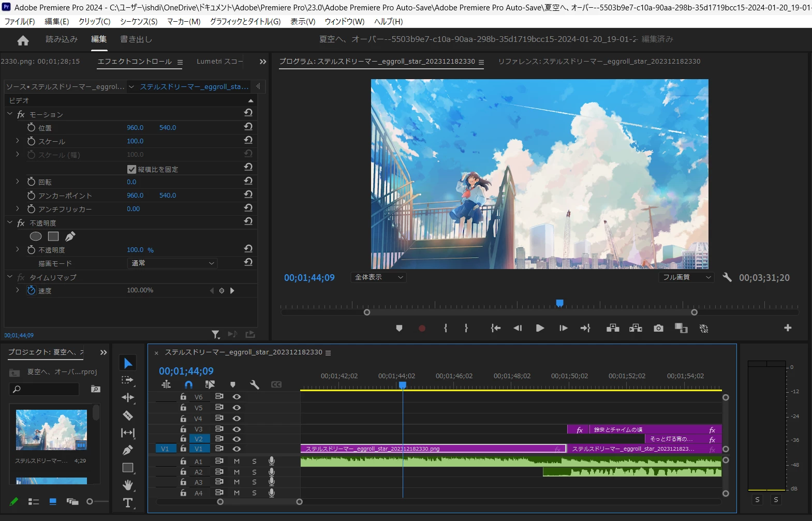Reset the 位置 parameter
This screenshot has width=812, height=521.
click(x=248, y=126)
